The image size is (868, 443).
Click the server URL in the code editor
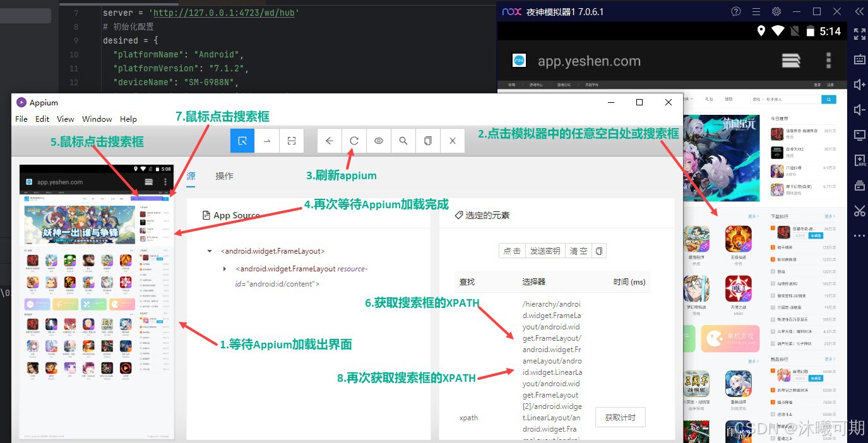(x=225, y=13)
